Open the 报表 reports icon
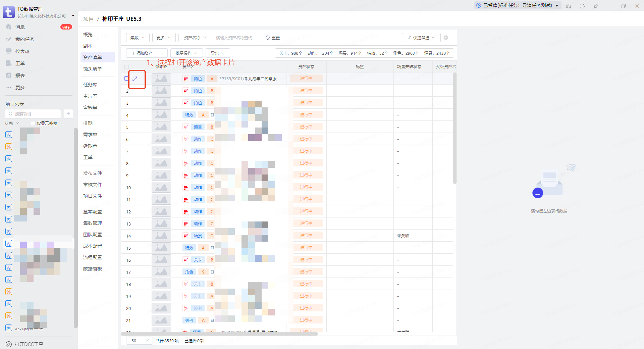The image size is (644, 349). (x=9, y=76)
